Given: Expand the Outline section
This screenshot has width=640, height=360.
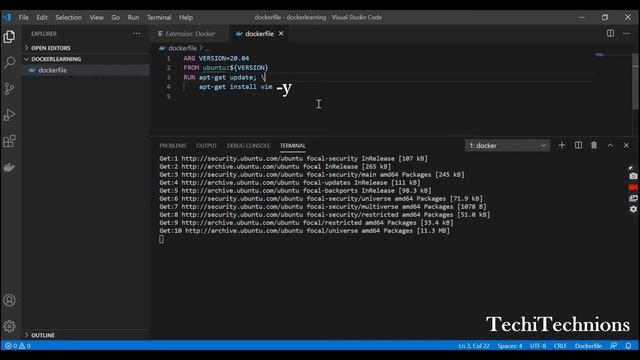Looking at the screenshot, I should coord(86,335).
